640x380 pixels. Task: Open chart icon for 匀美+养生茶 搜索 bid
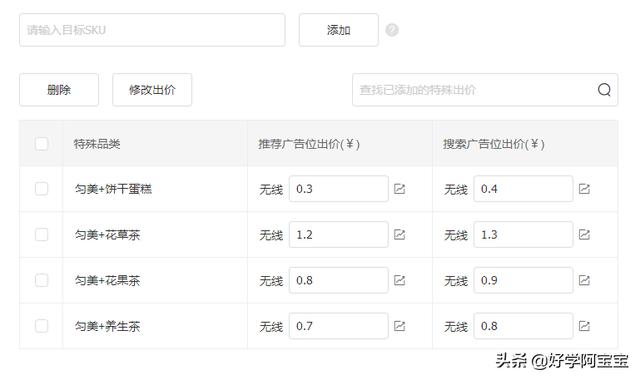584,326
